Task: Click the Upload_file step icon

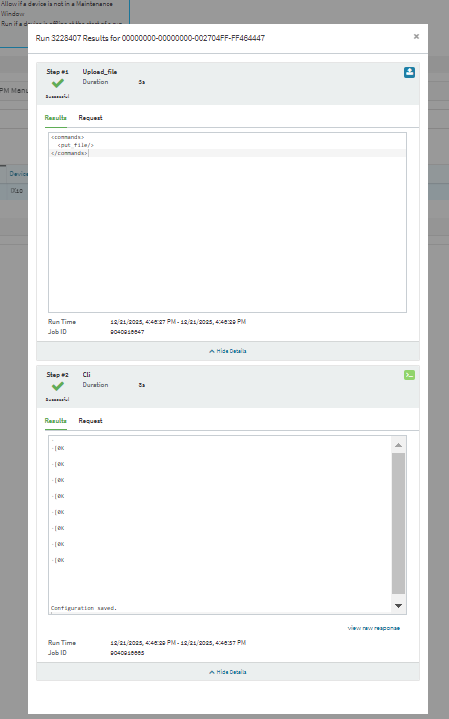Action: pos(409,72)
